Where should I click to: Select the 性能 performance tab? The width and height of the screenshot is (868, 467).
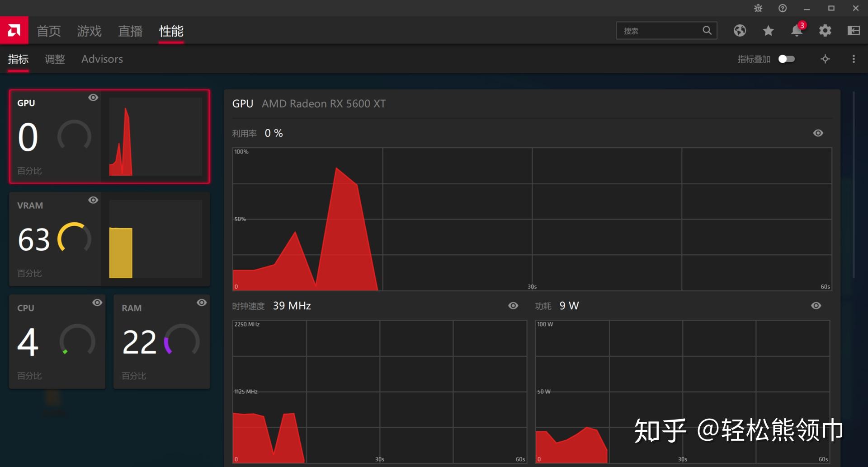pos(171,31)
